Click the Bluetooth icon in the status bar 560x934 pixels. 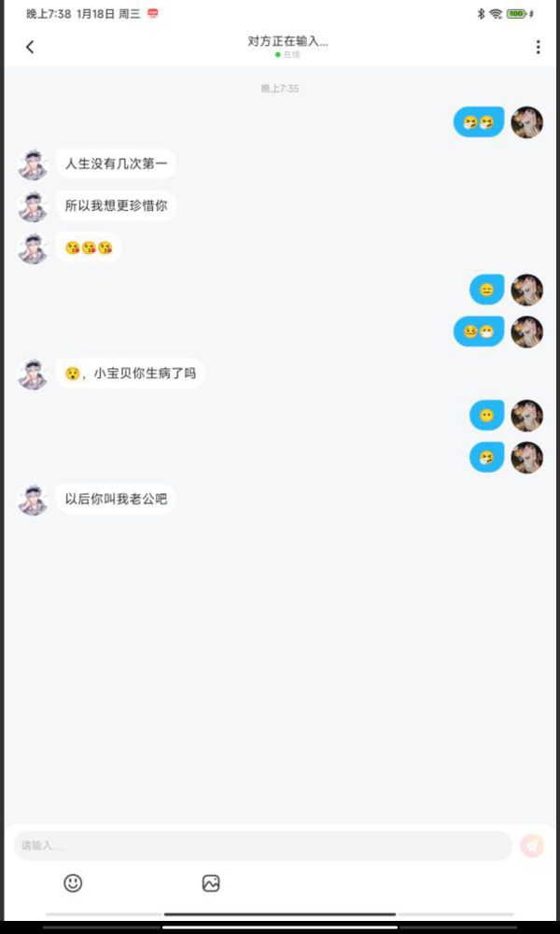tap(481, 14)
